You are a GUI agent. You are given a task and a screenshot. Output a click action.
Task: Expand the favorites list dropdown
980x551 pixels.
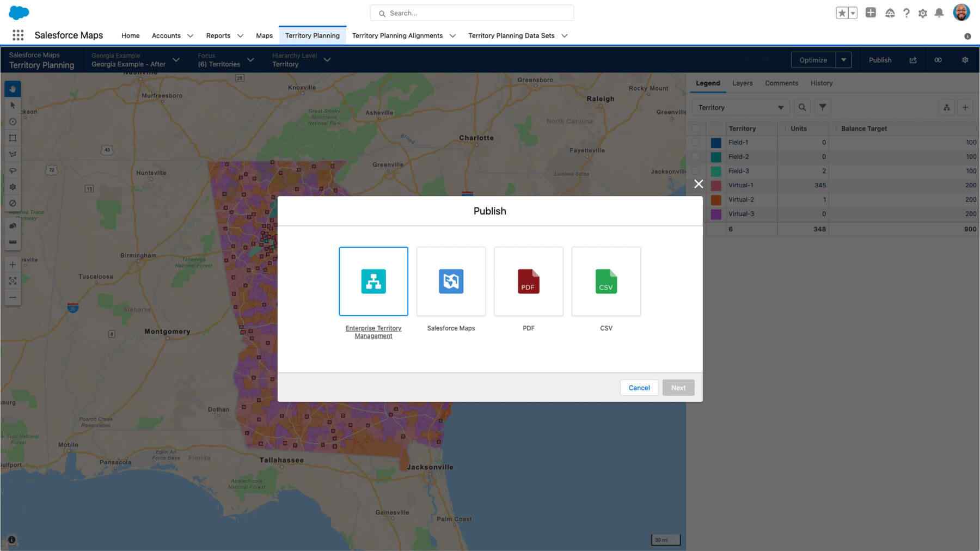(x=853, y=13)
